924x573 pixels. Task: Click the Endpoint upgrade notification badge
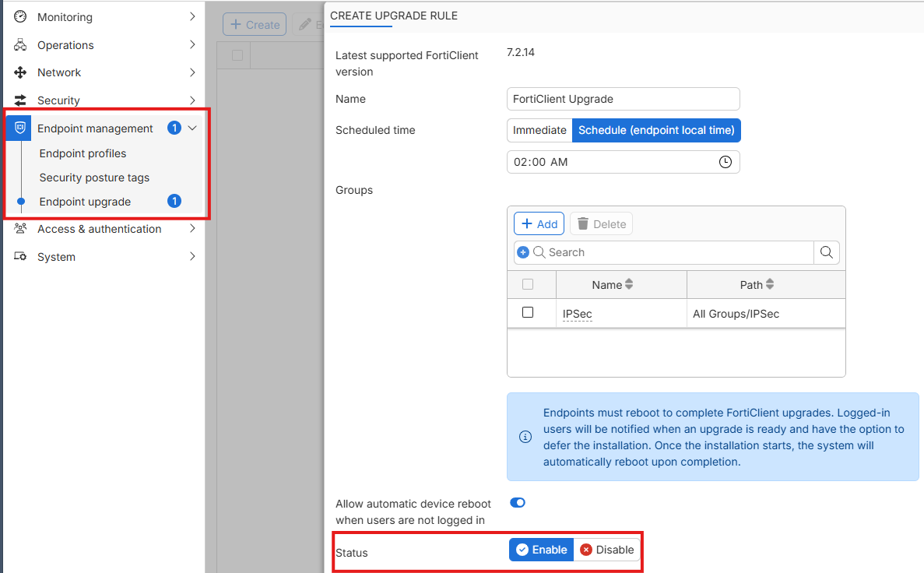pos(174,201)
